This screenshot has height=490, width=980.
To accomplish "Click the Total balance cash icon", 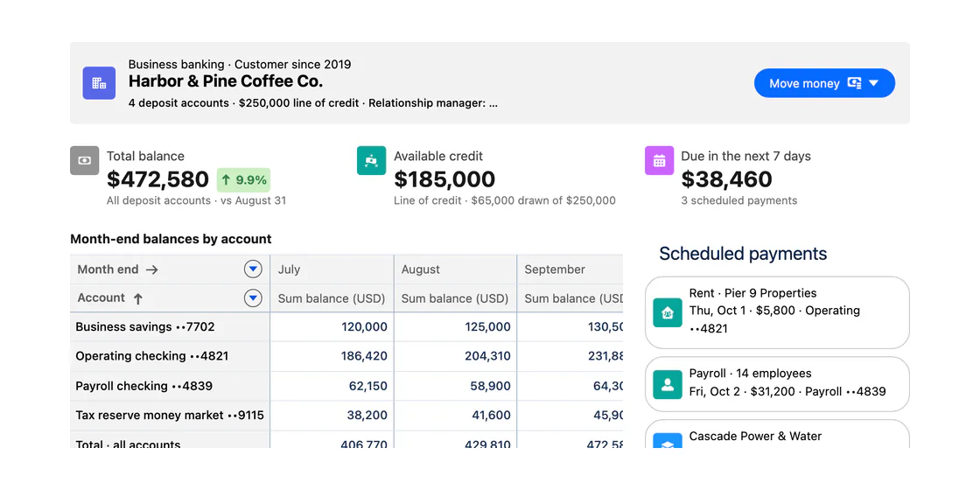I will tap(84, 161).
